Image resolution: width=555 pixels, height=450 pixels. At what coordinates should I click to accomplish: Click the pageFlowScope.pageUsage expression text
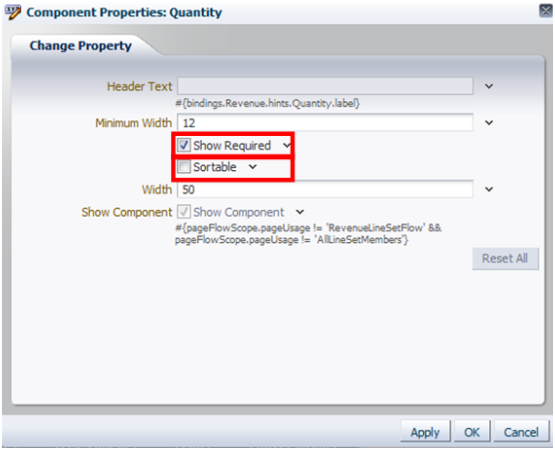click(308, 234)
